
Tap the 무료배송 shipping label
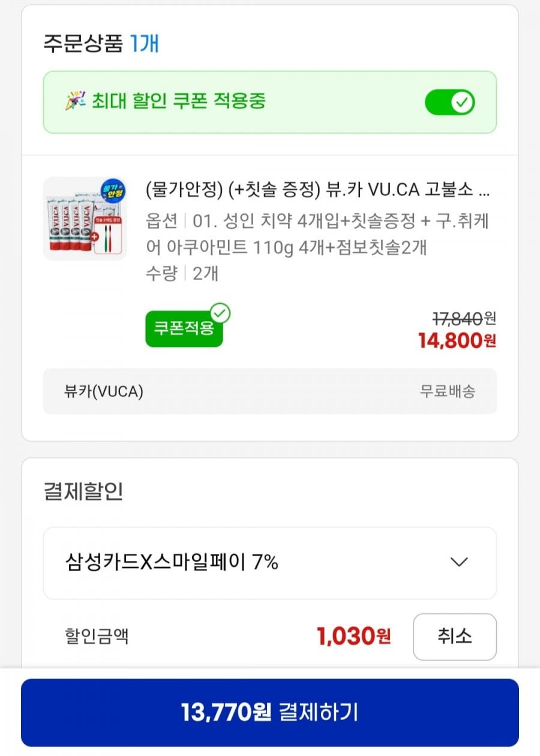(x=447, y=392)
